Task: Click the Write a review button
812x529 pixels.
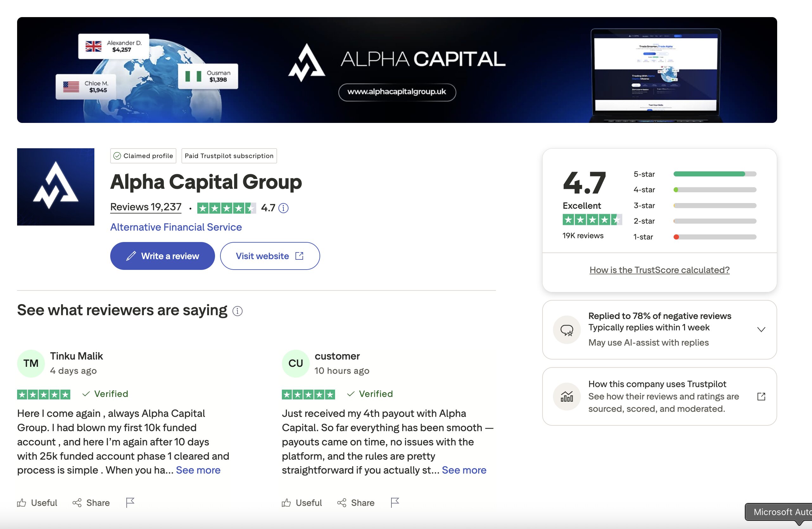Action: (x=162, y=256)
